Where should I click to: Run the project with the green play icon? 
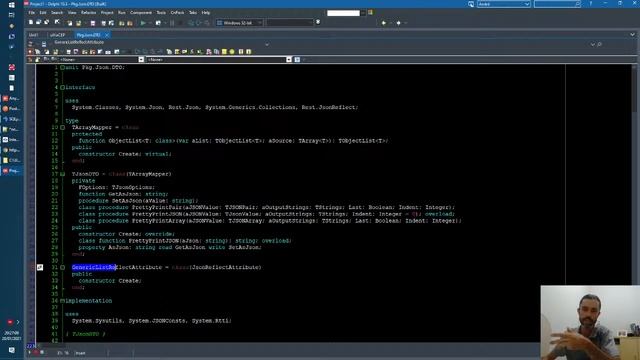click(x=143, y=23)
